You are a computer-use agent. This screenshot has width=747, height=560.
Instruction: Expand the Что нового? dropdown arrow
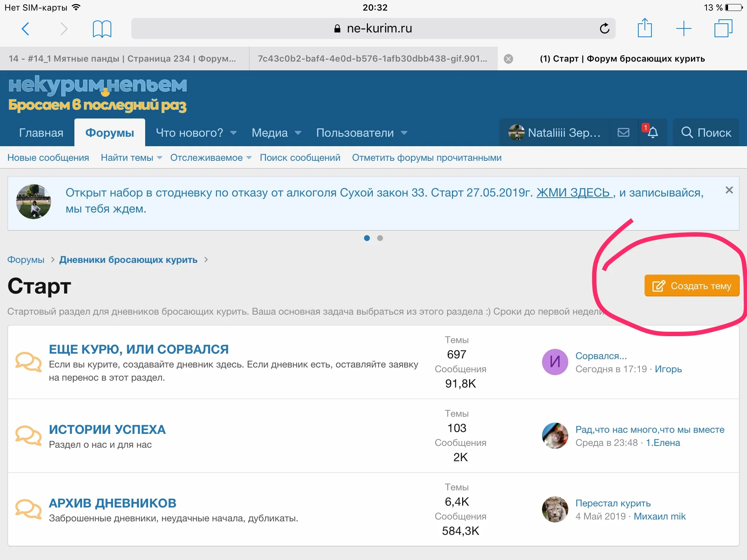click(x=233, y=133)
